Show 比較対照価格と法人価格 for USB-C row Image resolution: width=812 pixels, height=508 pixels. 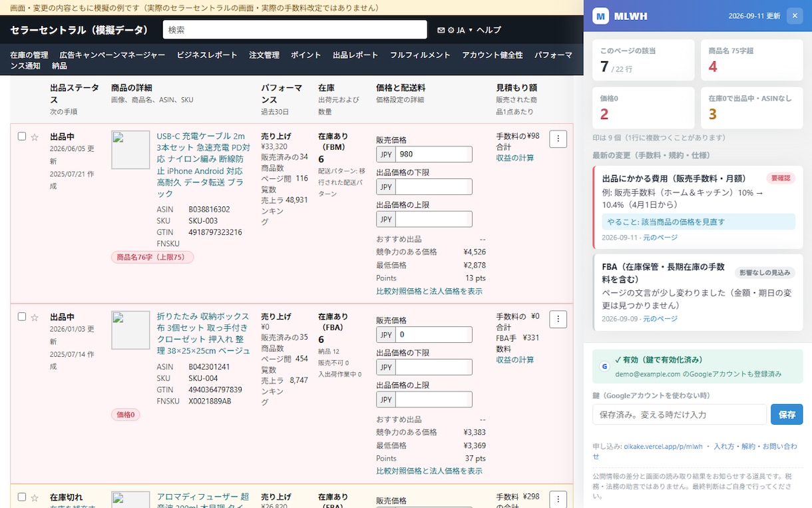pyautogui.click(x=429, y=291)
